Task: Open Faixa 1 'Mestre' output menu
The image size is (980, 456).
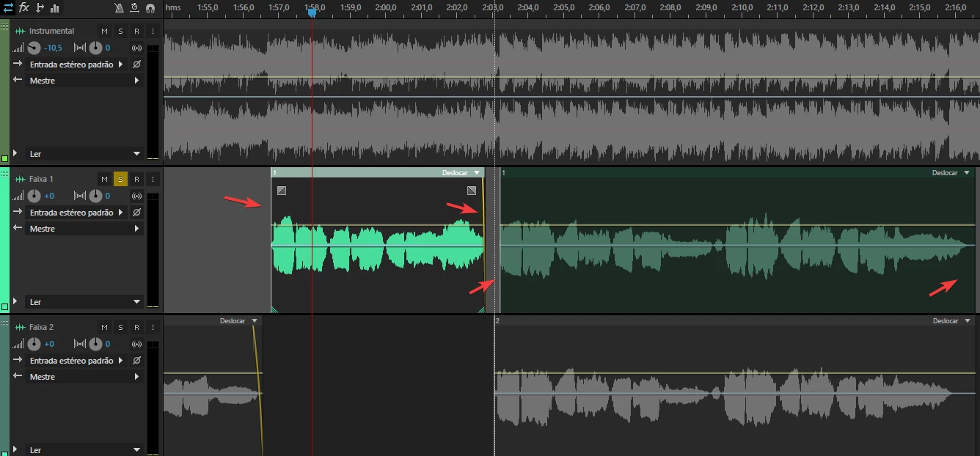Action: (x=85, y=229)
